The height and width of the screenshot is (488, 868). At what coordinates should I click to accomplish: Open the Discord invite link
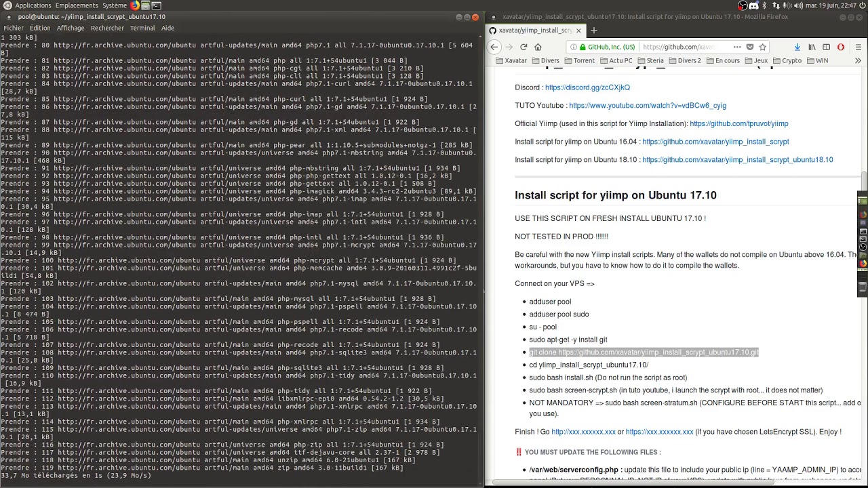(587, 87)
